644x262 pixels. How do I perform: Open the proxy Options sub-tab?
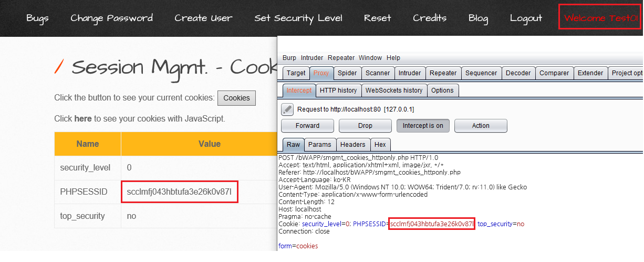[442, 90]
